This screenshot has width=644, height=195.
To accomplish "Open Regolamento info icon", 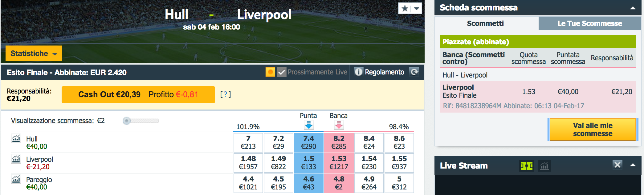I will coord(358,72).
